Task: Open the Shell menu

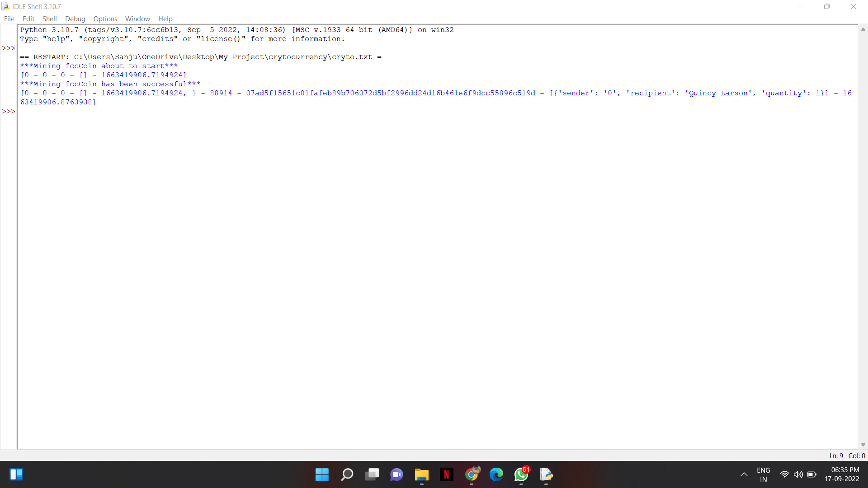Action: (x=49, y=19)
